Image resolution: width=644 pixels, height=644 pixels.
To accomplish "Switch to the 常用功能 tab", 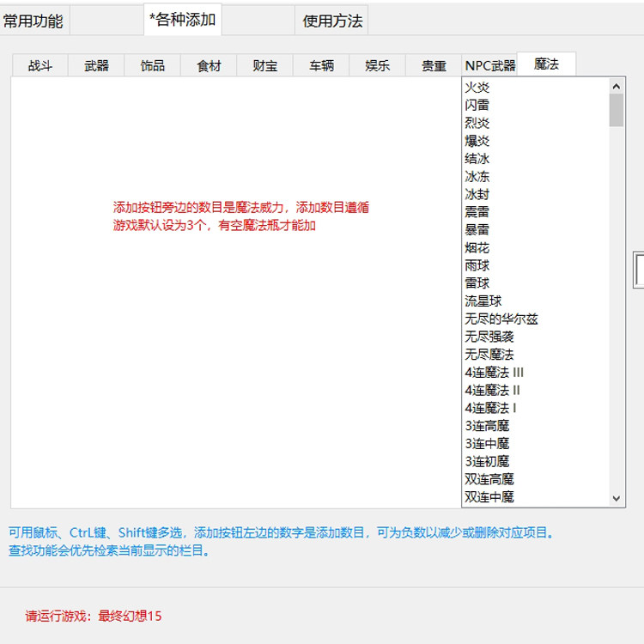I will [33, 20].
